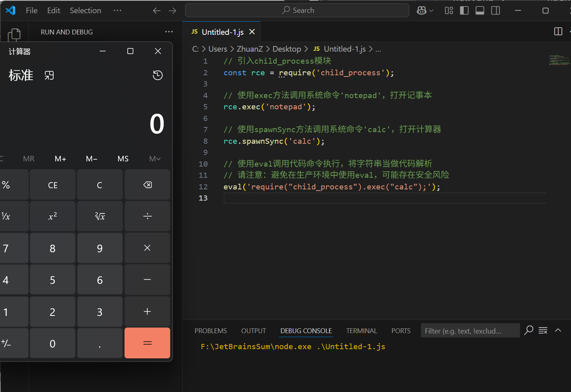
Task: Click the x squared key in Calculator
Action: point(53,216)
